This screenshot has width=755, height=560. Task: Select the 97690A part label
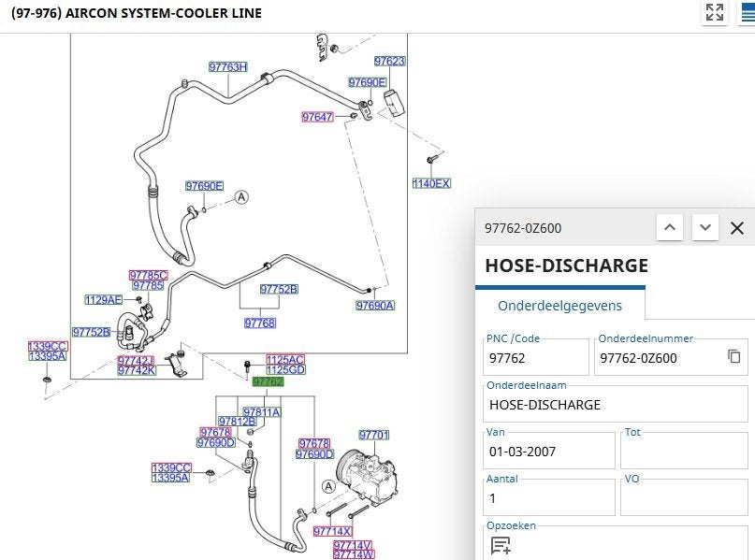375,306
